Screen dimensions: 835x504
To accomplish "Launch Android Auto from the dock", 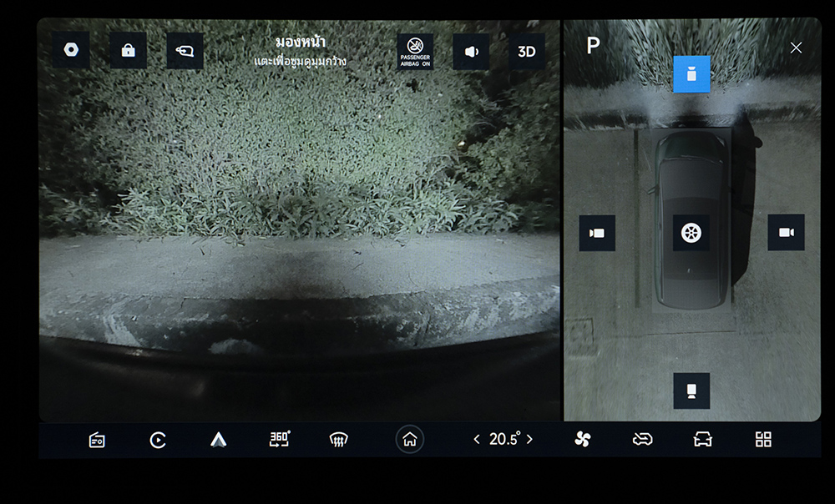I will (x=218, y=440).
